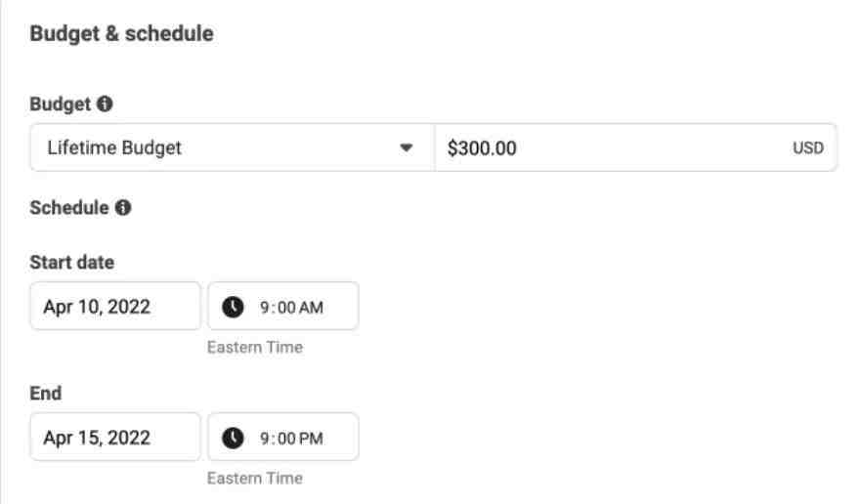Click the clock icon in end time field
The height and width of the screenshot is (504, 858).
click(233, 438)
